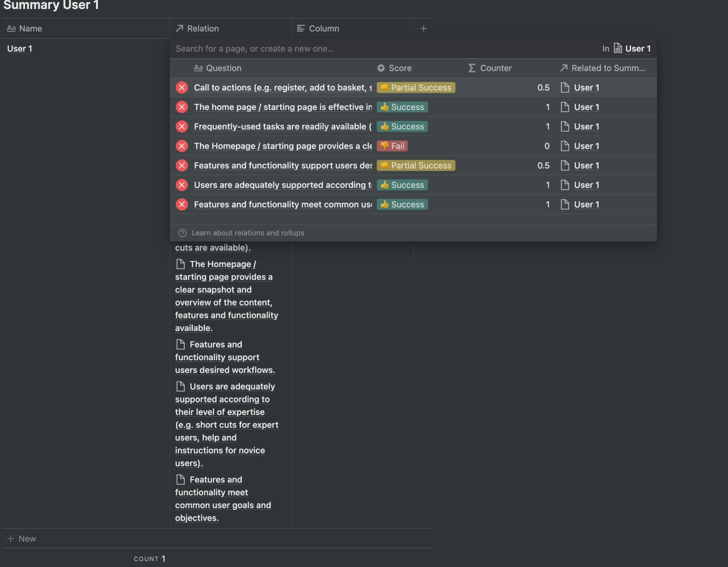Click the Fail score tag
The height and width of the screenshot is (567, 728).
click(x=392, y=146)
